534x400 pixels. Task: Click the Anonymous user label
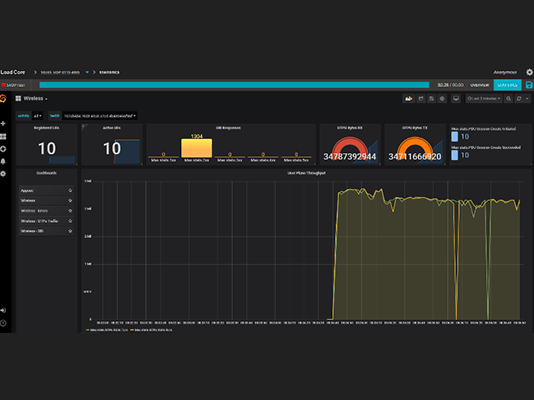505,72
